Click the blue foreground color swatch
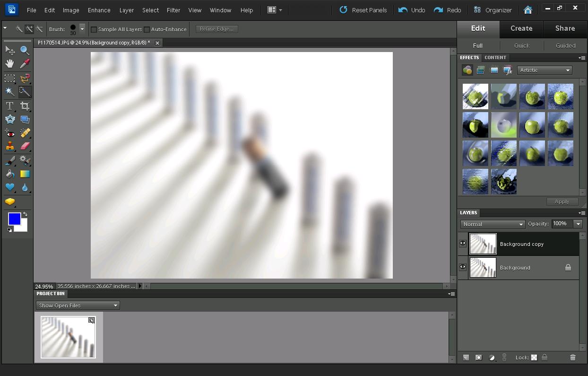Screen dimensions: 588x376 pos(14,219)
